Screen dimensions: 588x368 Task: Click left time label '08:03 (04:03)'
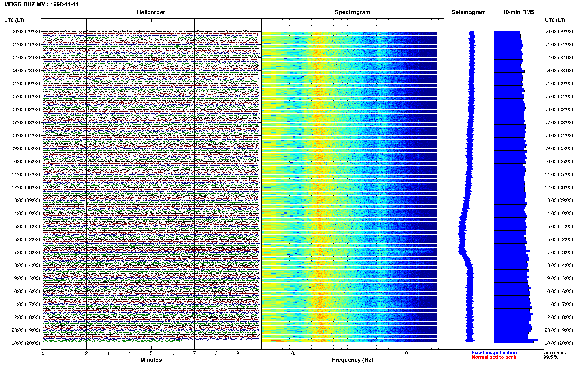[26, 135]
